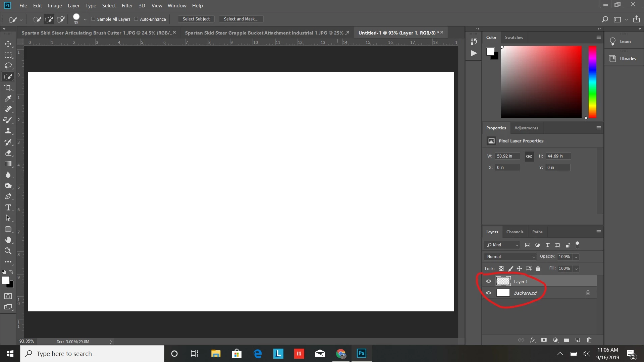Click the Select and Mask button

(241, 19)
